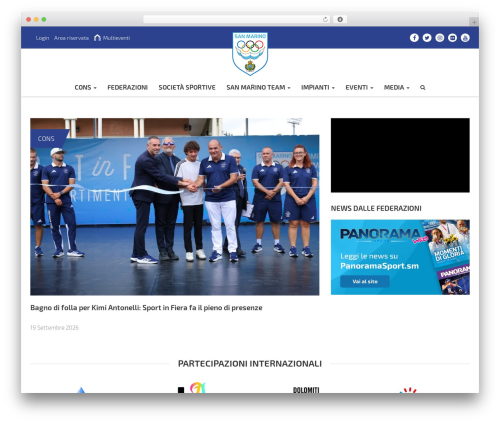Go to FEDERAZIONI page
This screenshot has height=423, width=500.
tap(127, 87)
